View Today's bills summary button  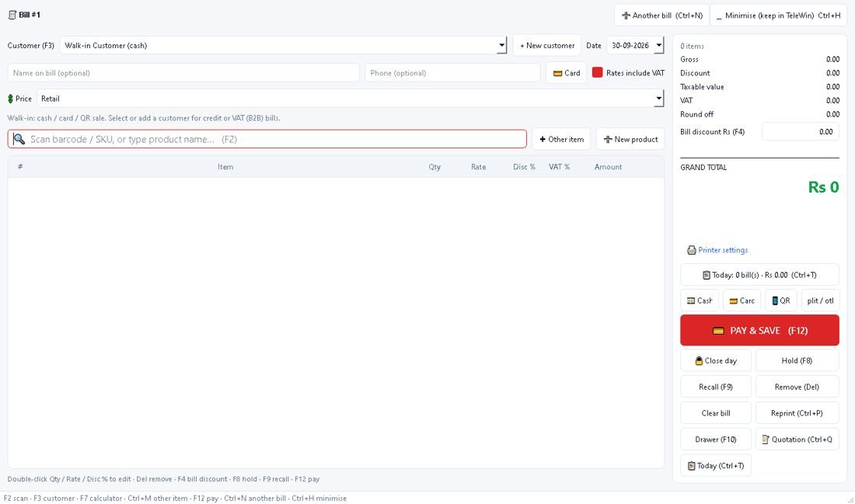click(759, 275)
